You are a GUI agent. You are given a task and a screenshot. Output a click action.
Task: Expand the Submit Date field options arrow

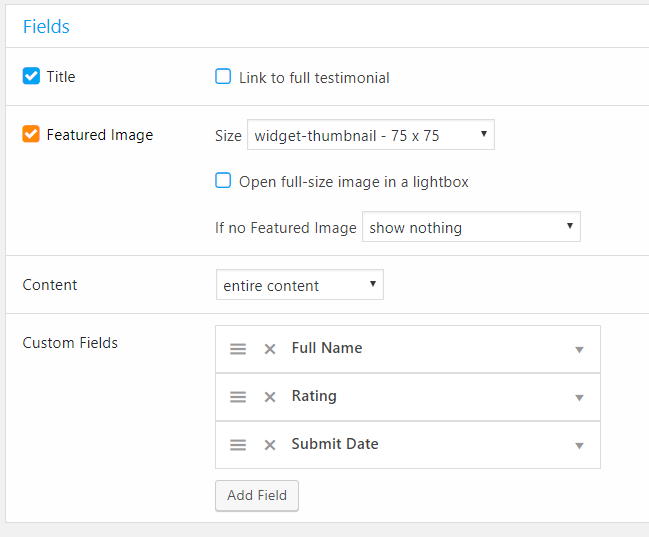coord(579,446)
